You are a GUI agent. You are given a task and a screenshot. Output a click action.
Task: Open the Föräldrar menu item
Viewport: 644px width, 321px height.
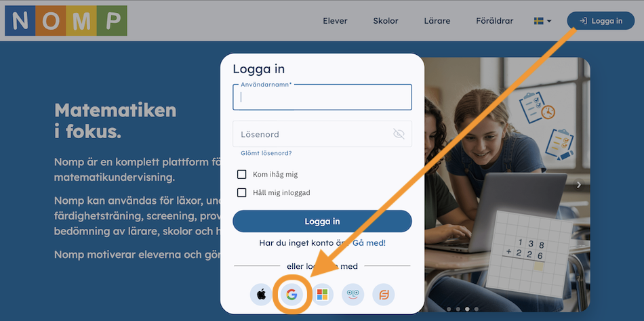[494, 21]
